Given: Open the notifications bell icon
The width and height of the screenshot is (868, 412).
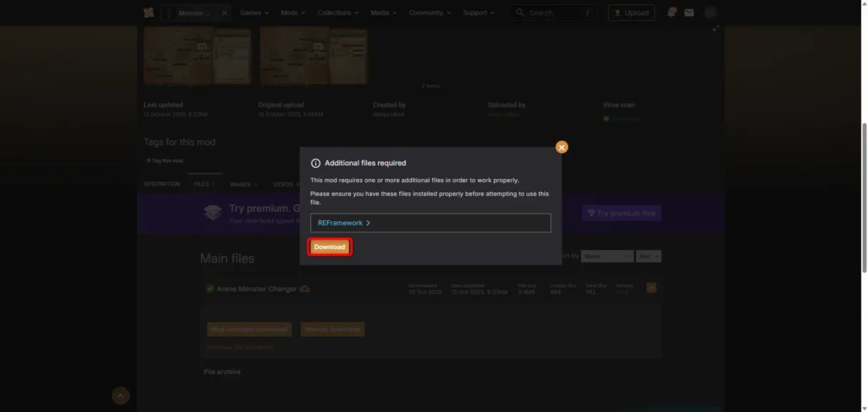Looking at the screenshot, I should pos(671,13).
